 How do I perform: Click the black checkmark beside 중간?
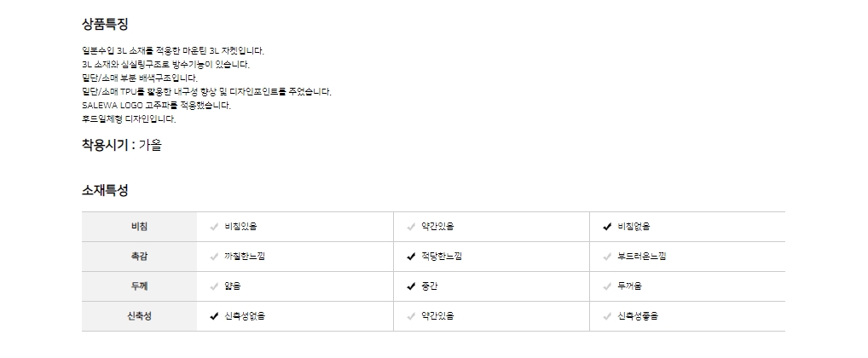[411, 286]
